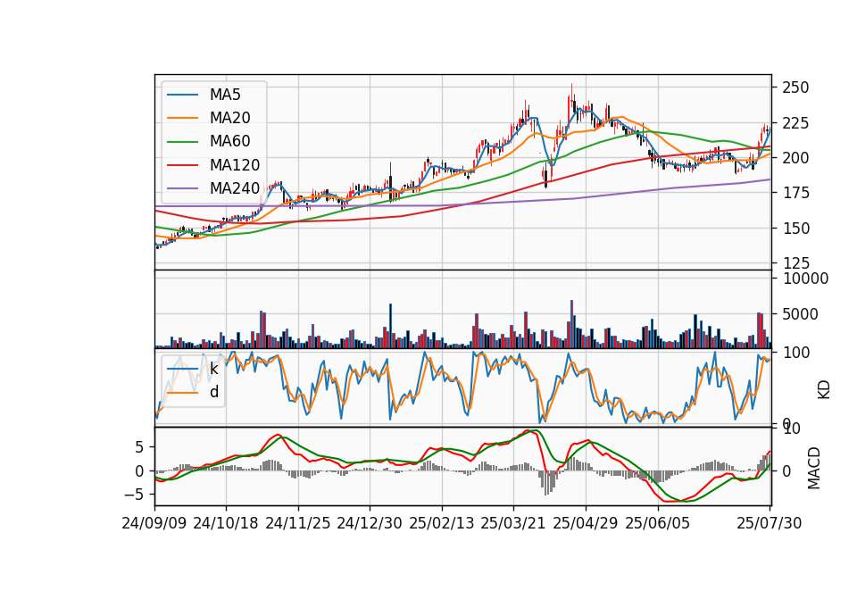Click the MACD axis title

click(x=814, y=468)
